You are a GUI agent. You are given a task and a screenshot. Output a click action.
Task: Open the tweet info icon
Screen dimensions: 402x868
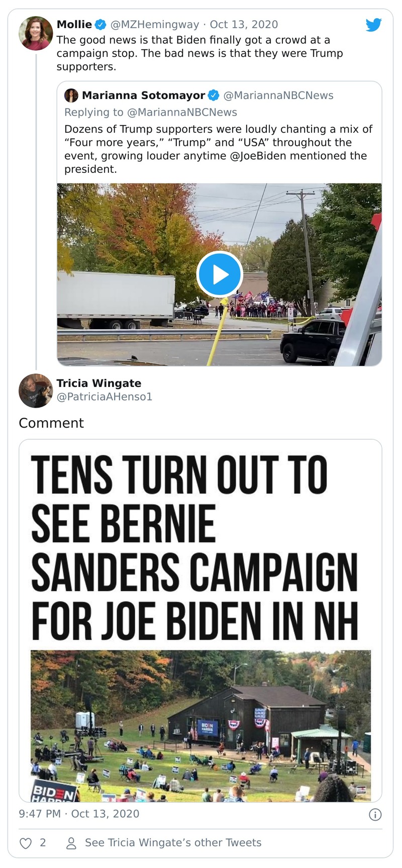point(375,814)
